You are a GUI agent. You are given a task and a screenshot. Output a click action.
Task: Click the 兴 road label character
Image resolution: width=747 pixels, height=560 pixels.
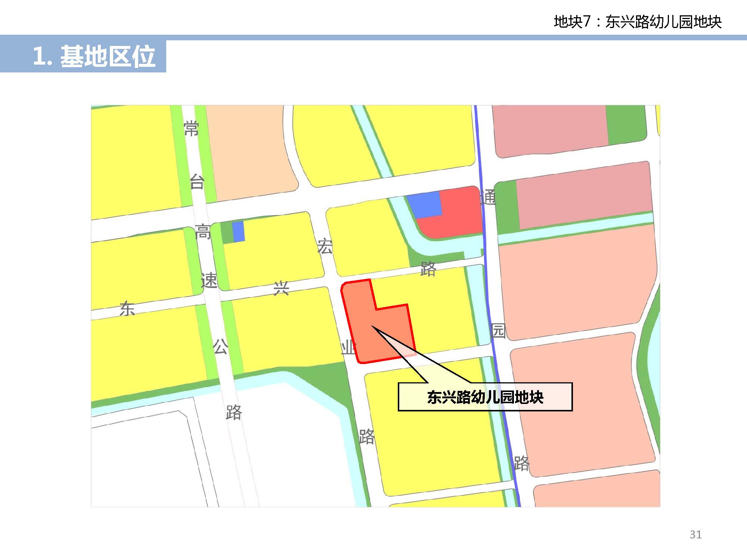[281, 288]
